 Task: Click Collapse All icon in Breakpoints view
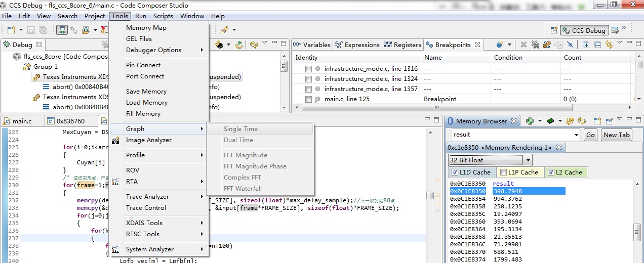(x=598, y=45)
